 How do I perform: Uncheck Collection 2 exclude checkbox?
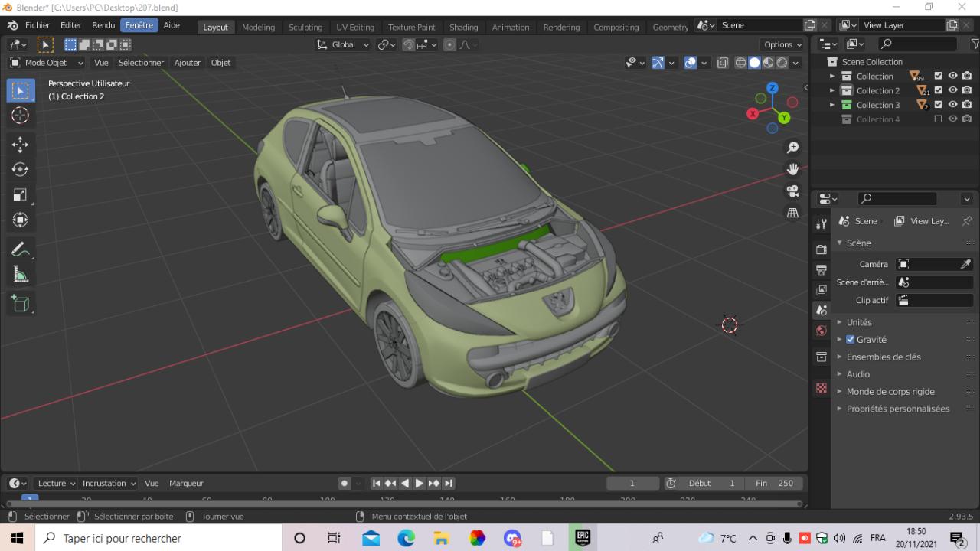pos(938,90)
